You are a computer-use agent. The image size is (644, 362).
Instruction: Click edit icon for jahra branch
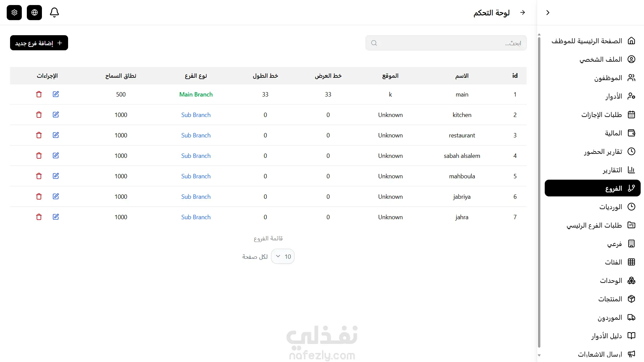click(x=56, y=217)
